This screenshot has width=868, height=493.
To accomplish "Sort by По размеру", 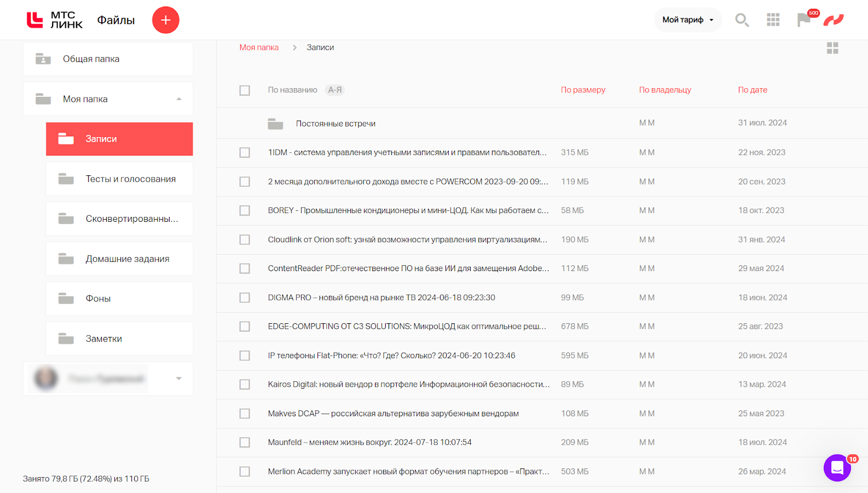I will [x=583, y=90].
